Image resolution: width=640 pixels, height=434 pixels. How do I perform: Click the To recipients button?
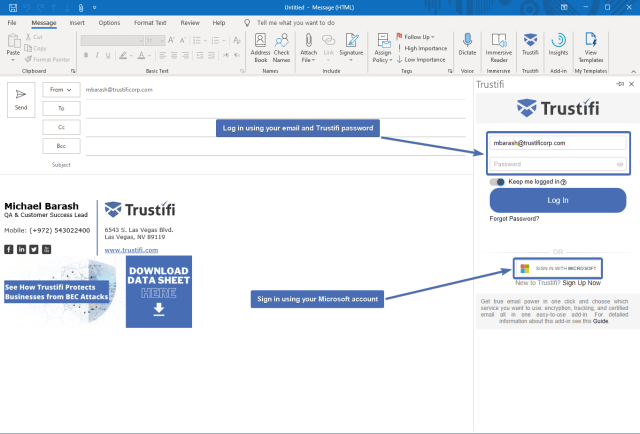pyautogui.click(x=61, y=109)
